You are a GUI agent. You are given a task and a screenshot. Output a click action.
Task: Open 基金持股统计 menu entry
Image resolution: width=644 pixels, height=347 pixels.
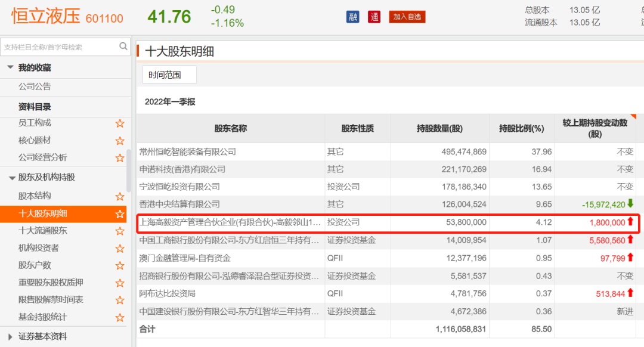pos(42,317)
